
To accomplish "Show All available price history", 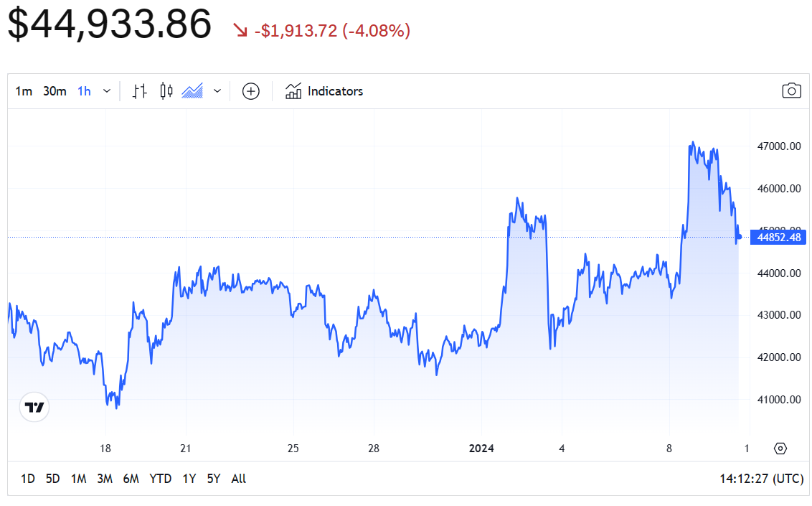I will (239, 479).
